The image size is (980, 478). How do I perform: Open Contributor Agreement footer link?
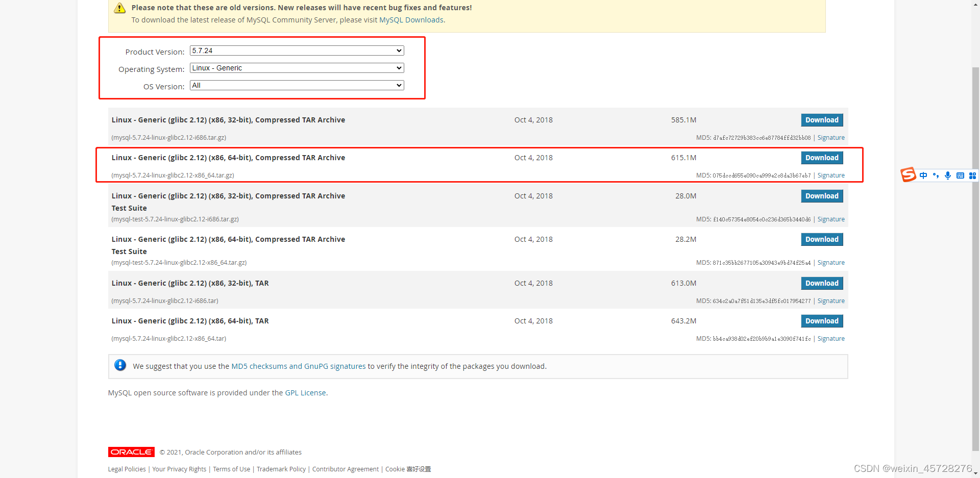pos(346,469)
